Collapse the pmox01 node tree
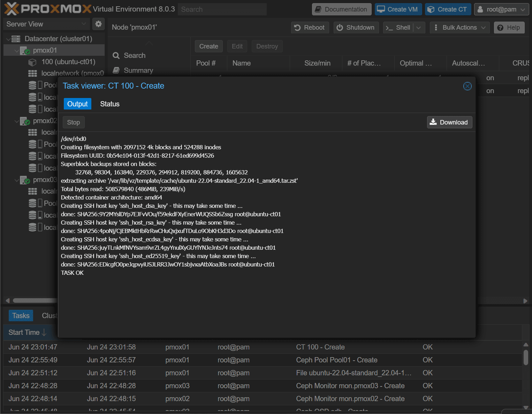The width and height of the screenshot is (532, 414). tap(16, 51)
